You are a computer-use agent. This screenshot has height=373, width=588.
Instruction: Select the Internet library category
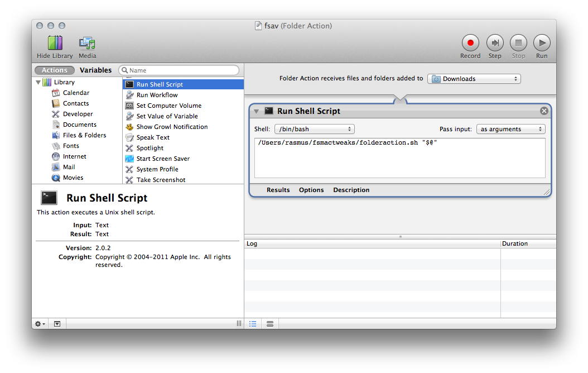coord(74,156)
